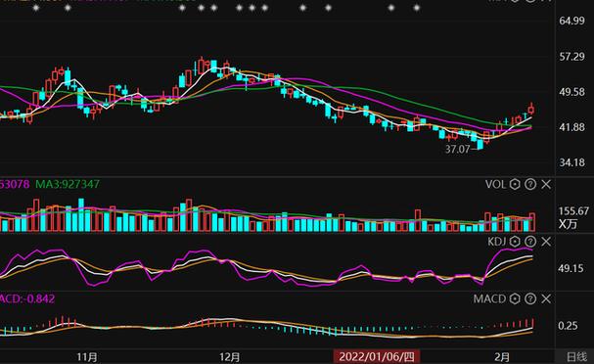Image resolution: width=594 pixels, height=364 pixels.
Task: Click the 155.67 volume axis label
Action: click(573, 211)
